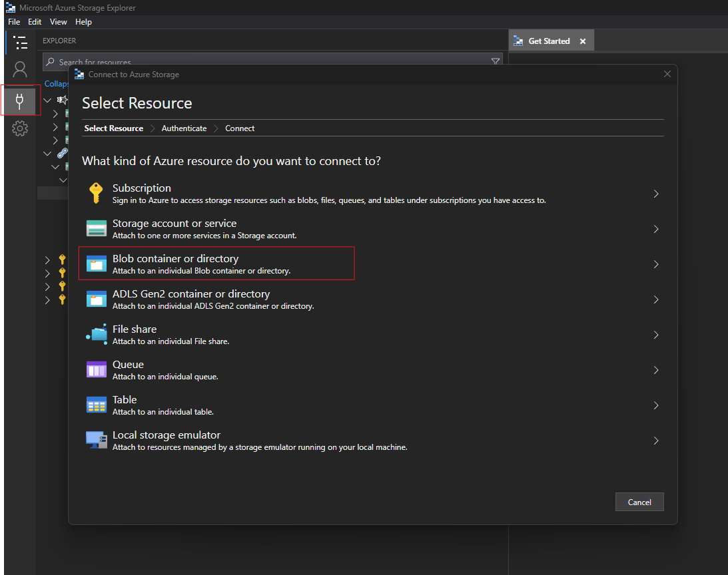Open the Account Management person icon
This screenshot has height=575, width=728.
20,70
